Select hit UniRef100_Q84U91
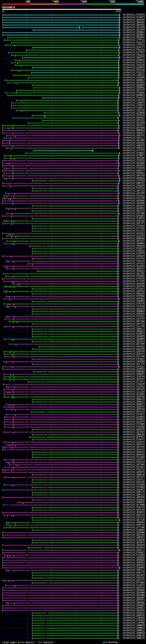The width and height of the screenshot is (146, 644). click(x=133, y=25)
